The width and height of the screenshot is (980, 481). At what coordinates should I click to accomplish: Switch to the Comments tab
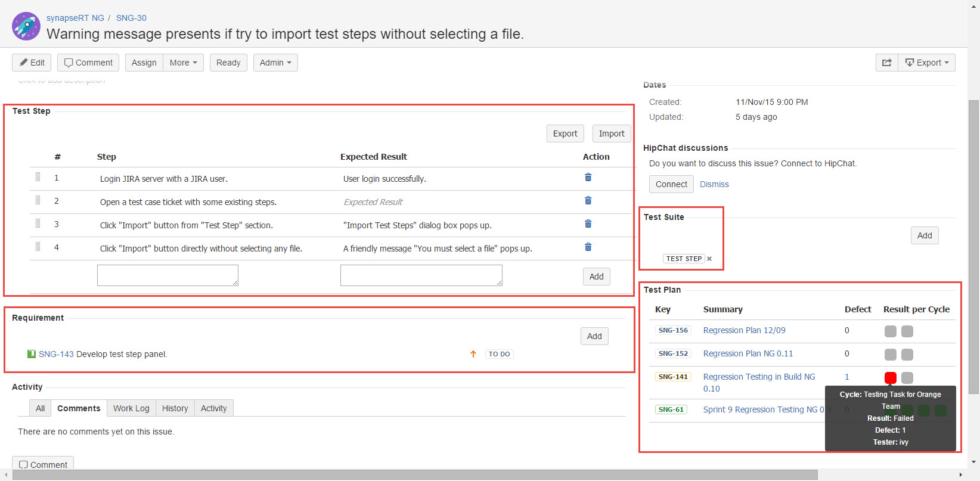[x=79, y=408]
